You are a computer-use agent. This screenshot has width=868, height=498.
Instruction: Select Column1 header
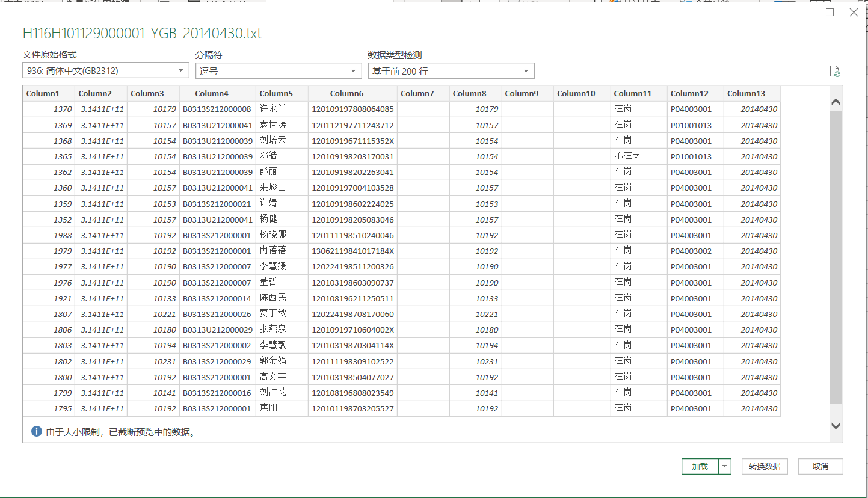[x=49, y=93]
